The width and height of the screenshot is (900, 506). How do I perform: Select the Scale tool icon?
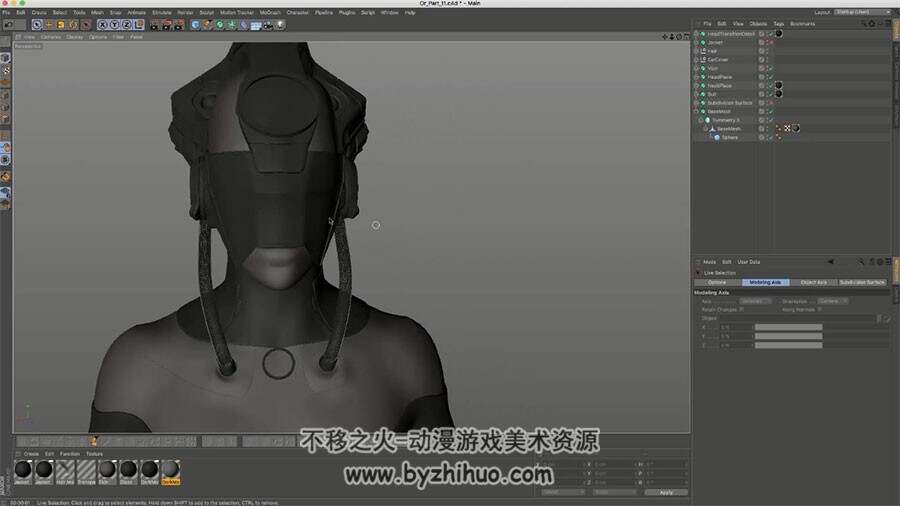(61, 25)
